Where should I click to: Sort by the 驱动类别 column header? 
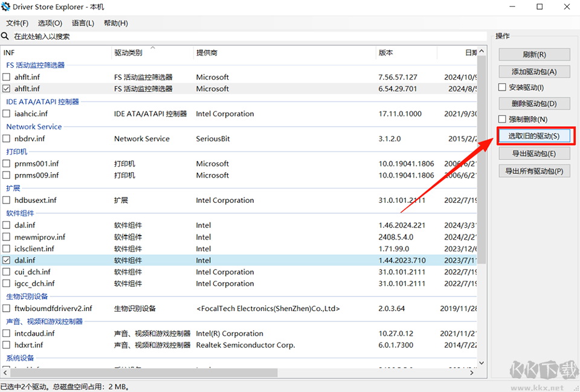click(x=152, y=53)
